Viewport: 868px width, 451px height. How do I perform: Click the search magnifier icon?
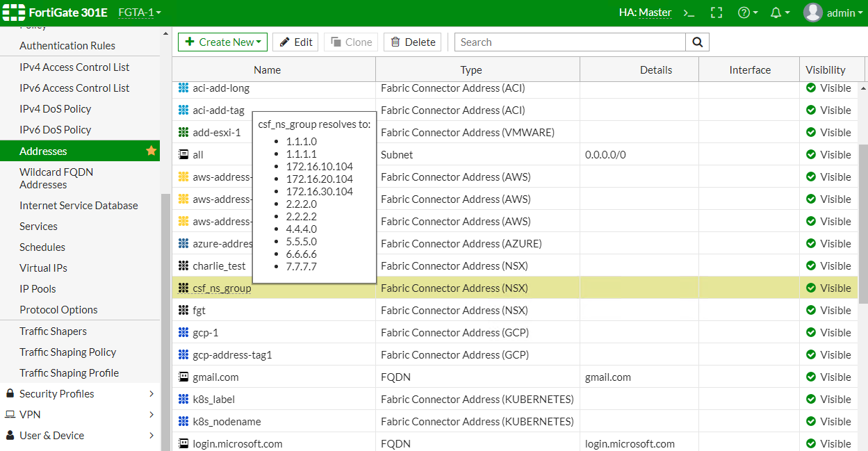pyautogui.click(x=697, y=42)
